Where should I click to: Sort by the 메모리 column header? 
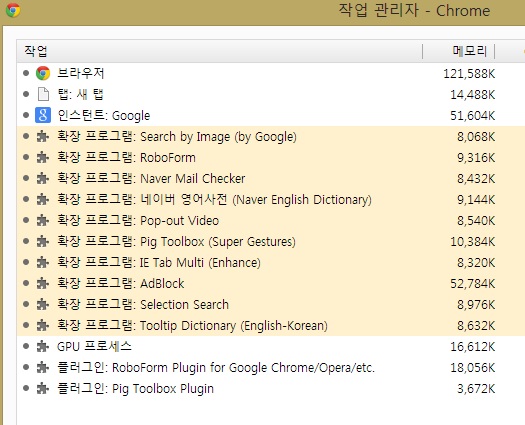(459, 51)
